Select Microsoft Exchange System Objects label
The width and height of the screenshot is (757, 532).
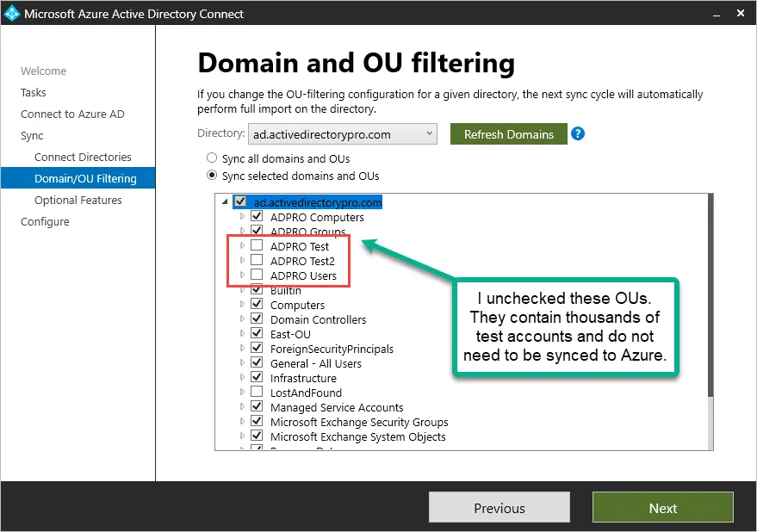tap(357, 436)
